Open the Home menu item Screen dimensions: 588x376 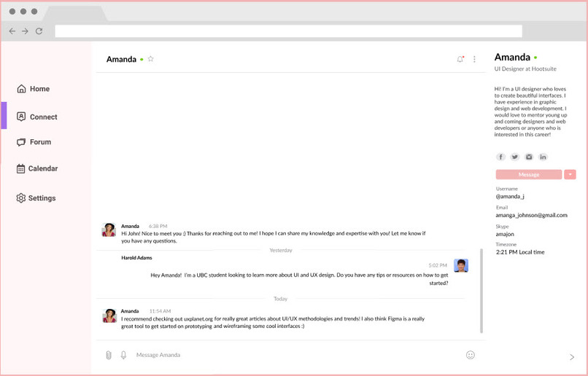[34, 89]
